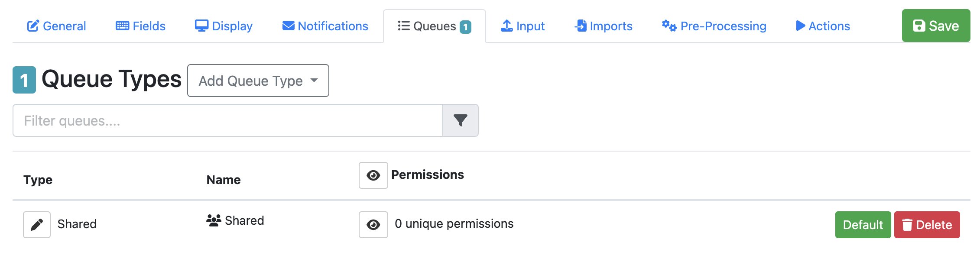980x265 pixels.
Task: Click the queue count badge next to Queue Types
Action: click(24, 80)
